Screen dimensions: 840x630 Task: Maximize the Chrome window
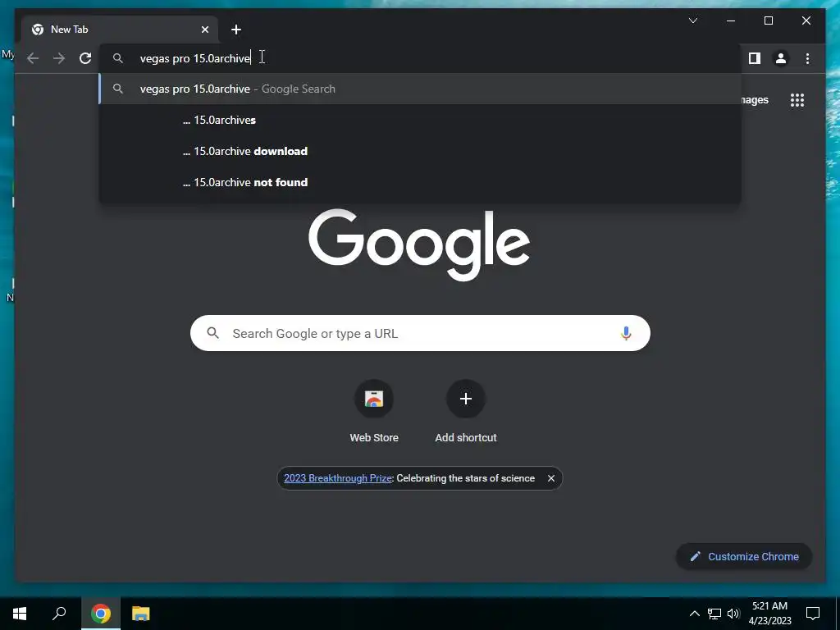point(768,21)
